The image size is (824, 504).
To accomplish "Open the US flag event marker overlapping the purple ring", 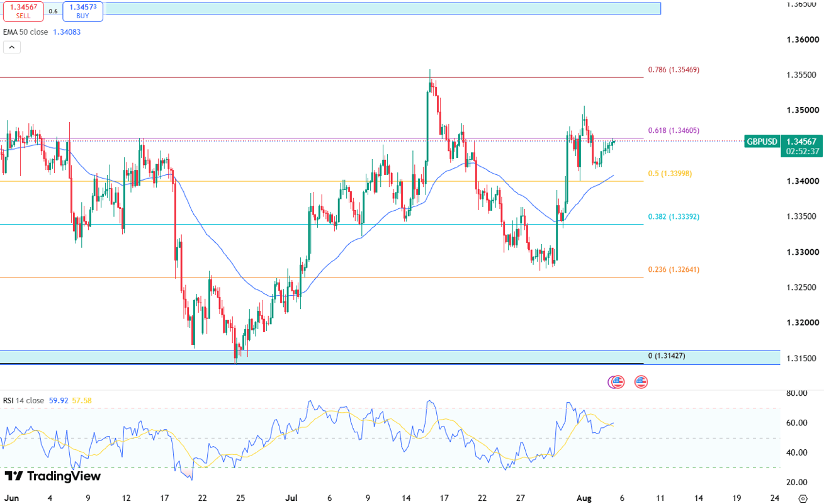I will (x=618, y=381).
